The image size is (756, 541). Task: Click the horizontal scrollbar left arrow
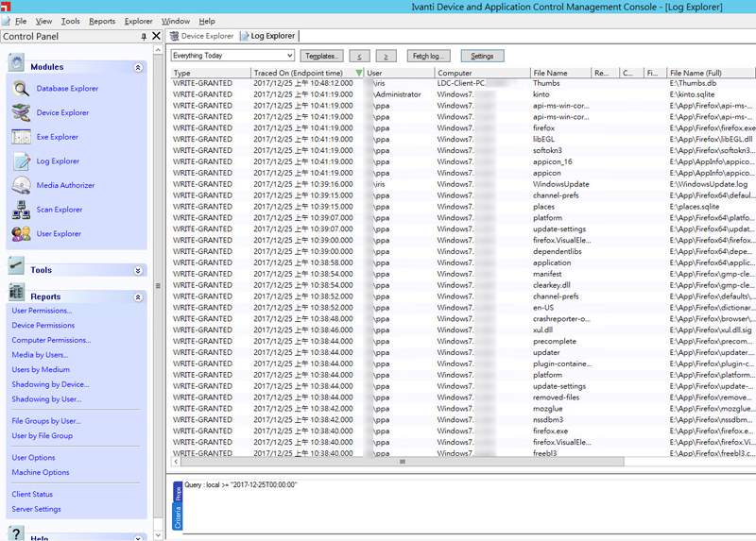pyautogui.click(x=176, y=462)
